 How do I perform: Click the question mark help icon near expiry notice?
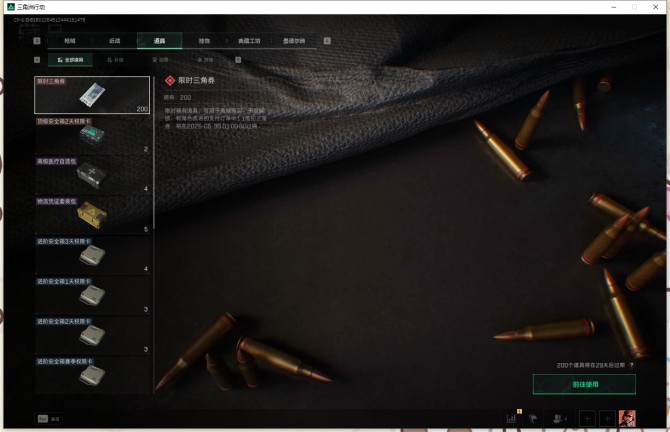(632, 365)
